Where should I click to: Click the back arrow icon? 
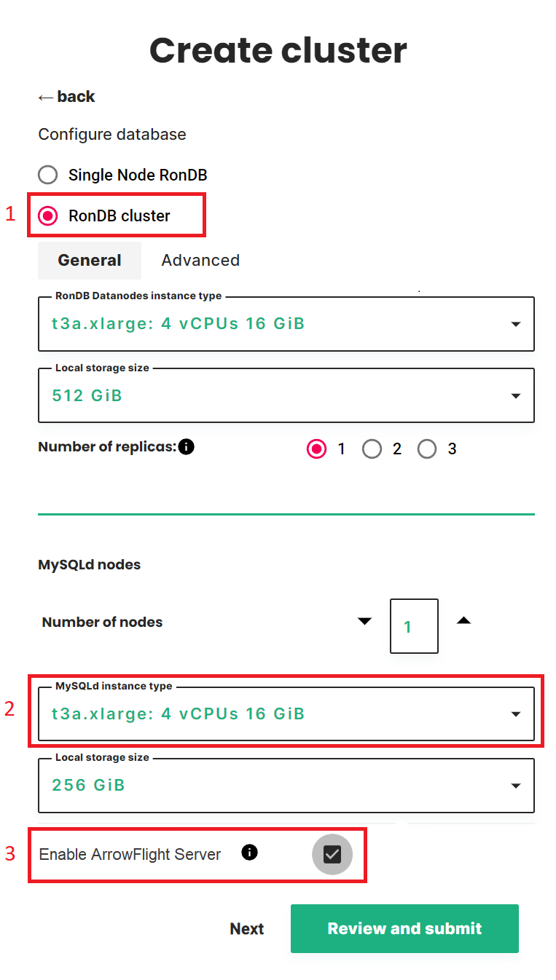(45, 95)
